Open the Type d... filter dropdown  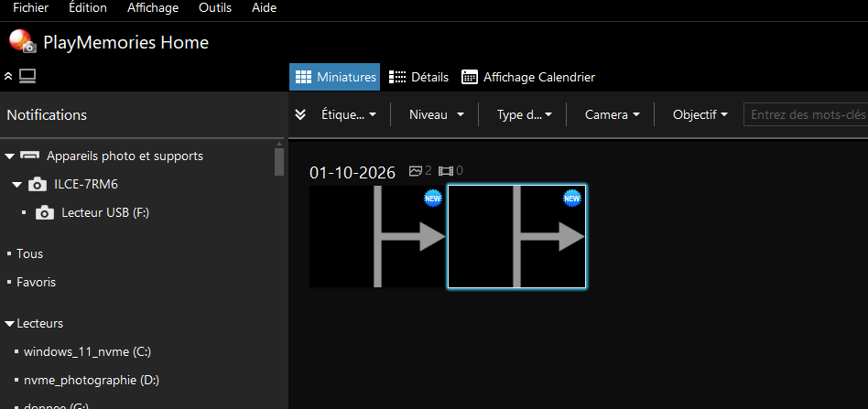click(x=525, y=114)
